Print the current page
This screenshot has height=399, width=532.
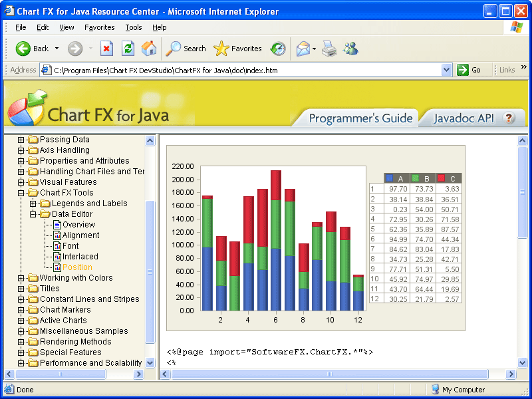point(329,48)
